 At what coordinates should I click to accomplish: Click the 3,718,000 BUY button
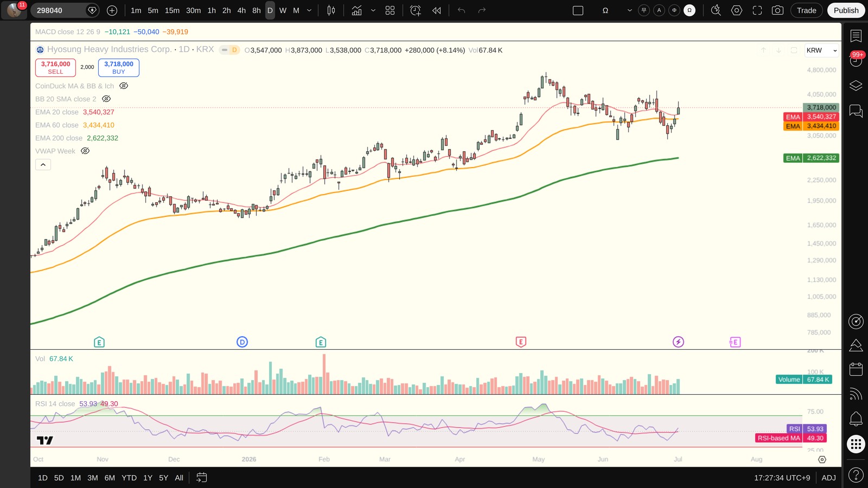[119, 67]
